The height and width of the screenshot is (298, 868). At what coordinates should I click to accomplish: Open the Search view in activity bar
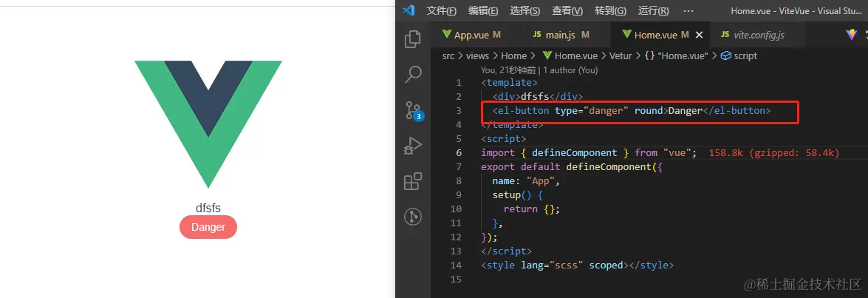click(x=413, y=74)
